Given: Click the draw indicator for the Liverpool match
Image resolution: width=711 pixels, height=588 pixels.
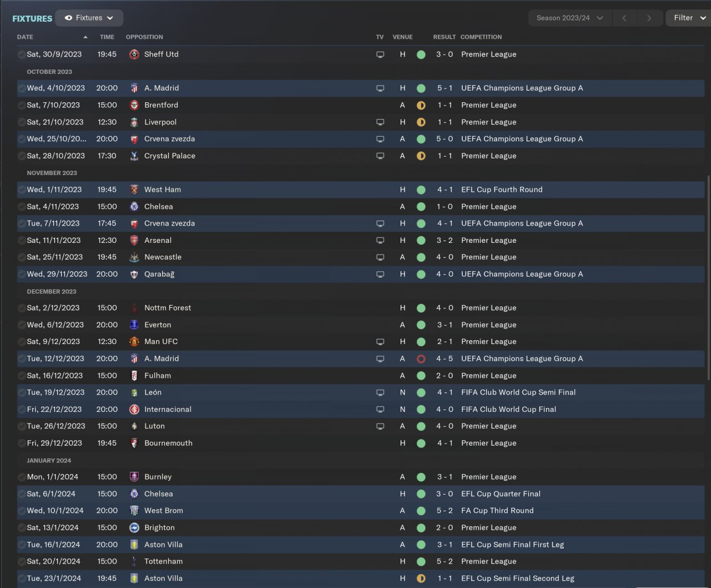Looking at the screenshot, I should tap(421, 122).
